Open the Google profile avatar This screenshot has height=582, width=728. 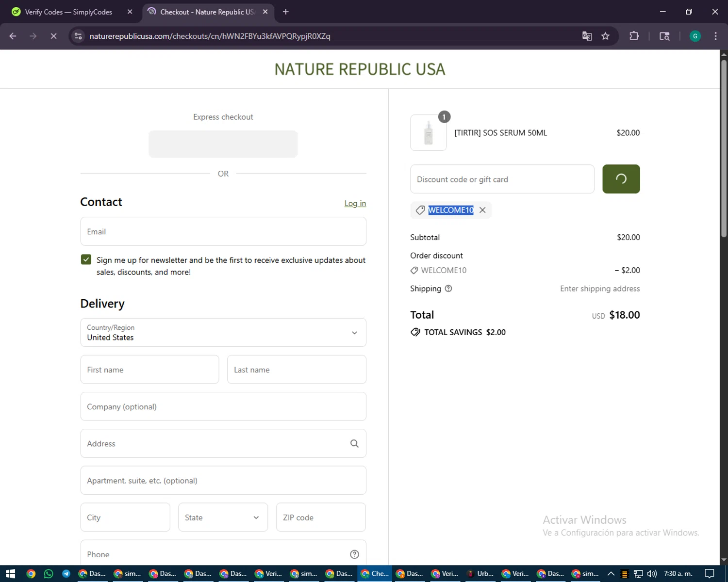[695, 36]
